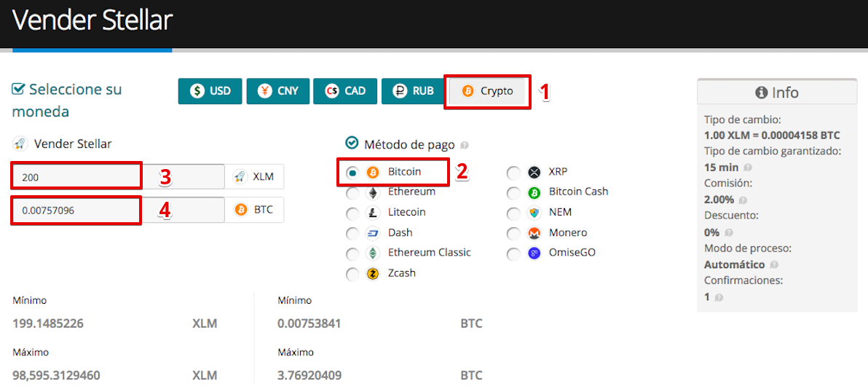Click the XRP logo icon

[x=534, y=173]
